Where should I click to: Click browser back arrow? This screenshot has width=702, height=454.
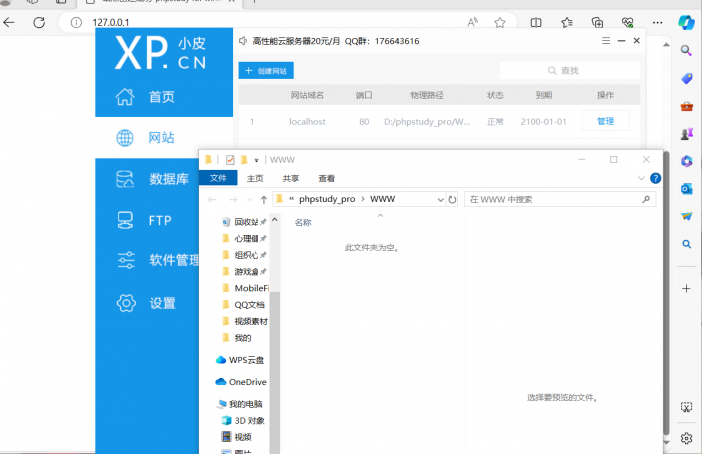9,22
